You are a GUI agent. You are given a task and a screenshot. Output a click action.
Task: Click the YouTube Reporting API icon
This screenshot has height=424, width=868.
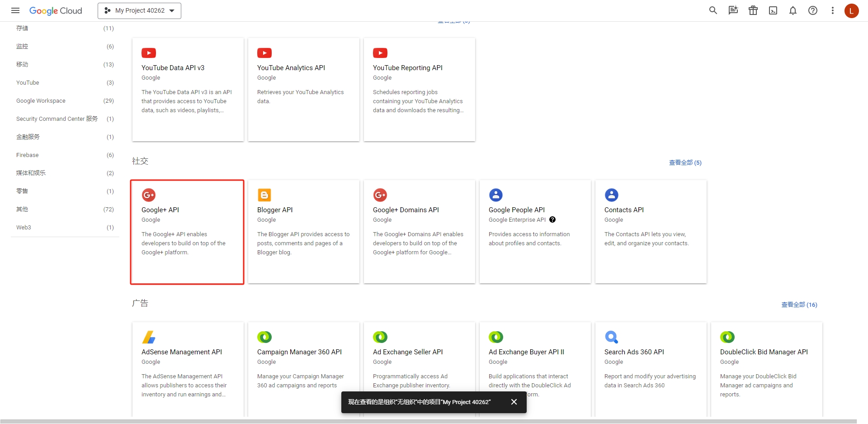point(380,53)
